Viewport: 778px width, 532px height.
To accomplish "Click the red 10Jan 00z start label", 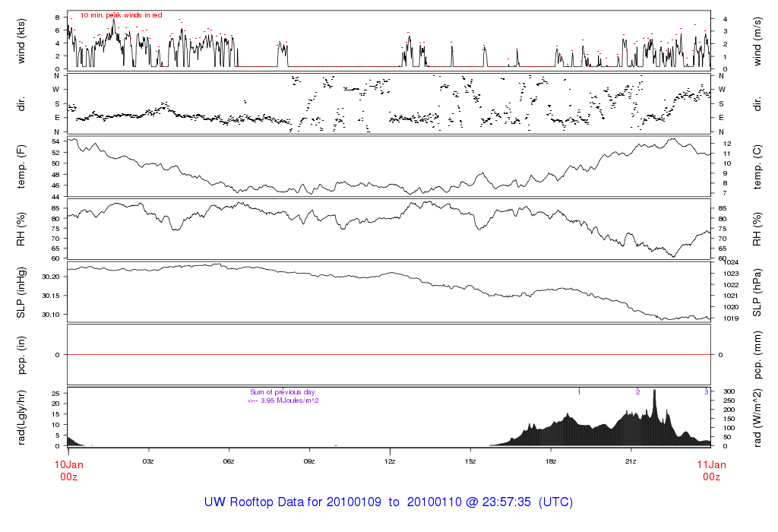I will point(68,470).
